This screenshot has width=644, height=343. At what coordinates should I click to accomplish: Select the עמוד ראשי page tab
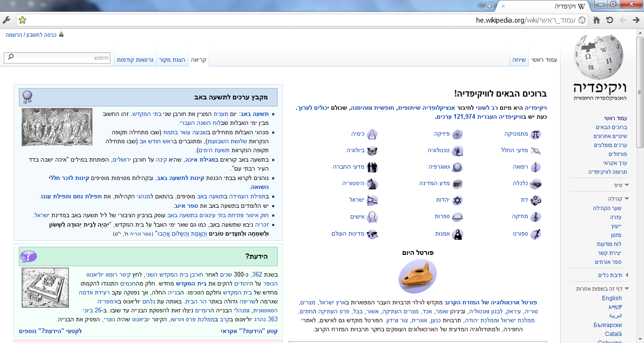[x=545, y=60]
